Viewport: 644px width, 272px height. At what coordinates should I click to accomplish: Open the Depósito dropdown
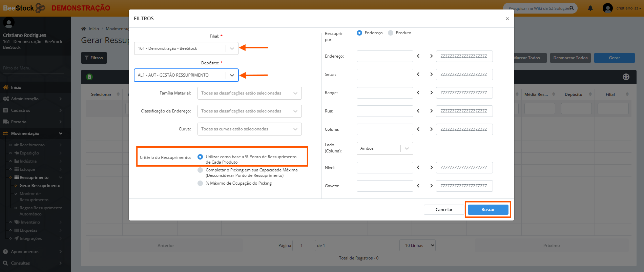tap(232, 75)
